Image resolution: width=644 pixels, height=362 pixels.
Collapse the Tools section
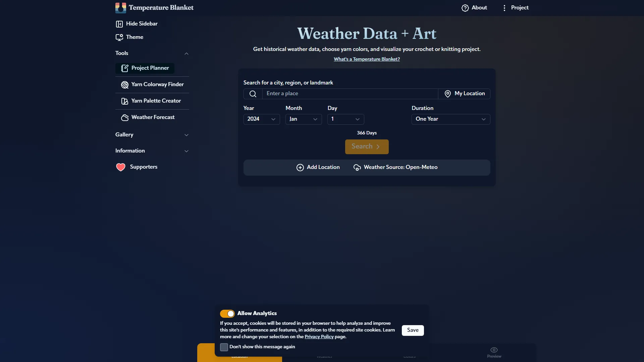[x=186, y=53]
